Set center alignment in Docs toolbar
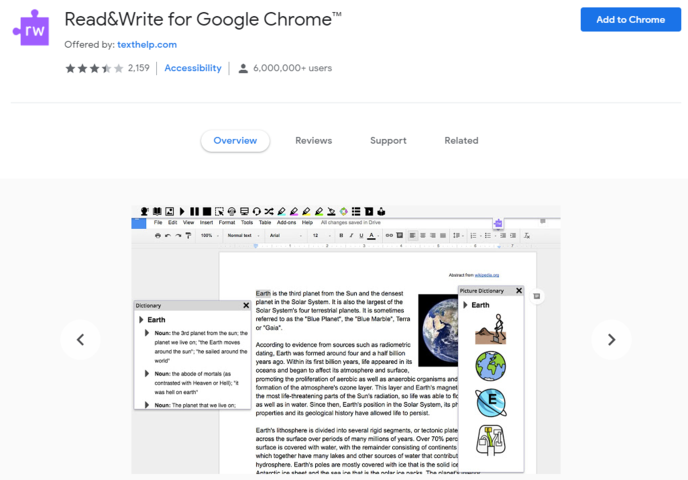The width and height of the screenshot is (688, 480). [423, 236]
